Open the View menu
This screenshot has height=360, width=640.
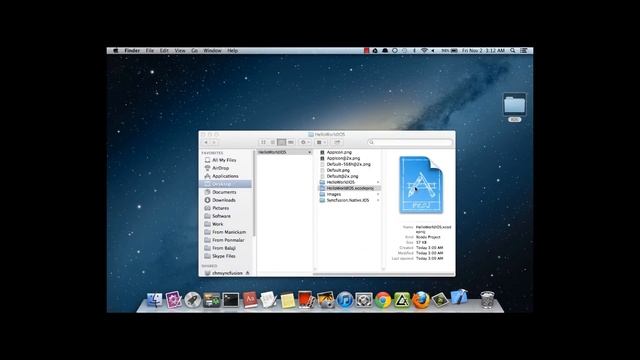[x=180, y=51]
